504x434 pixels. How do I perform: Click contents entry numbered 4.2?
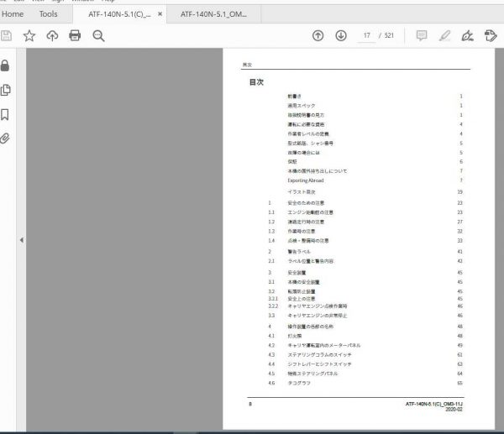click(x=365, y=345)
